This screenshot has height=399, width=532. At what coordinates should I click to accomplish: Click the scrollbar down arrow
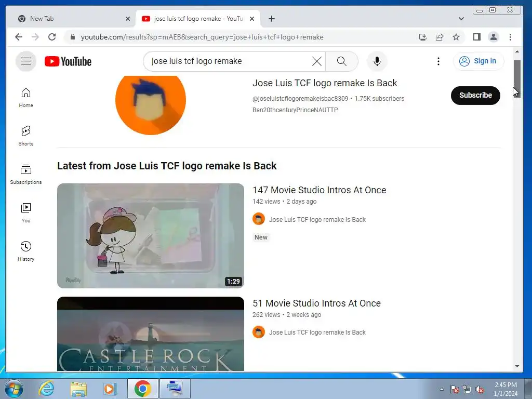click(517, 366)
